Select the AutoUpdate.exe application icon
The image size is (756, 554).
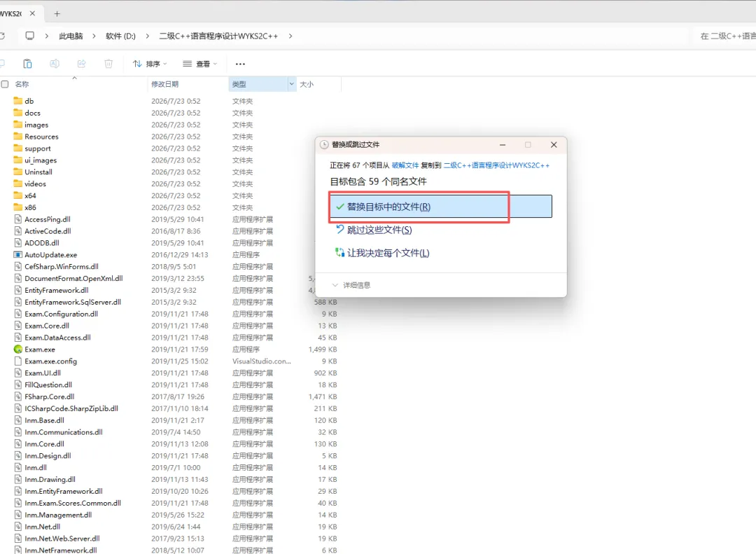[17, 254]
